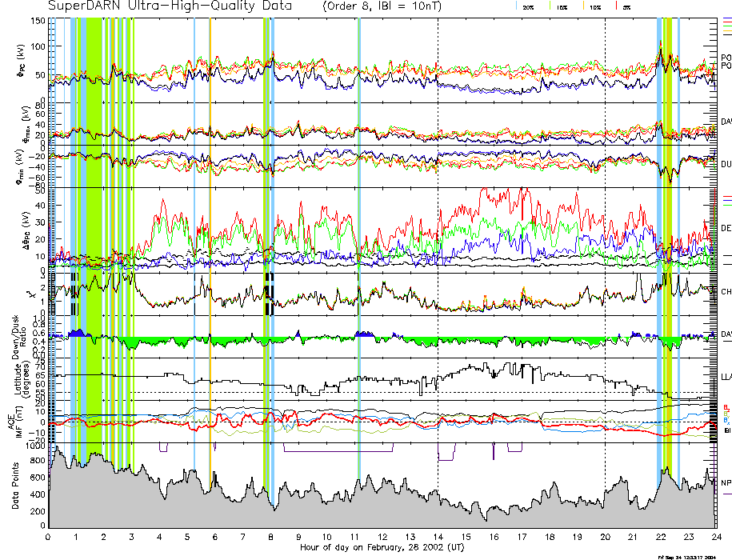Click the light blue band at hour 22

click(659, 240)
